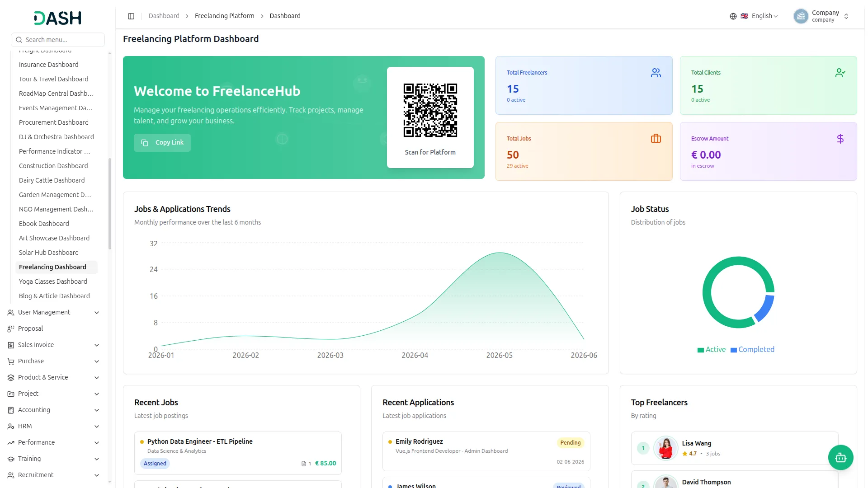Open the Company account switcher
The image size is (868, 488).
pyautogui.click(x=822, y=16)
